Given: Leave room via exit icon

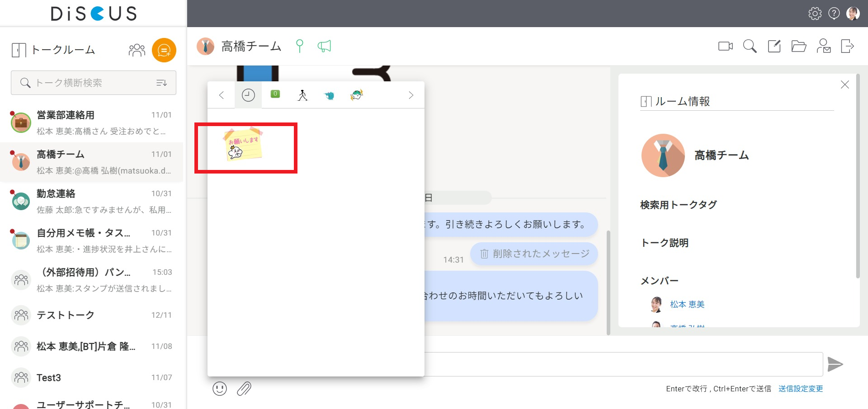Looking at the screenshot, I should [x=848, y=46].
